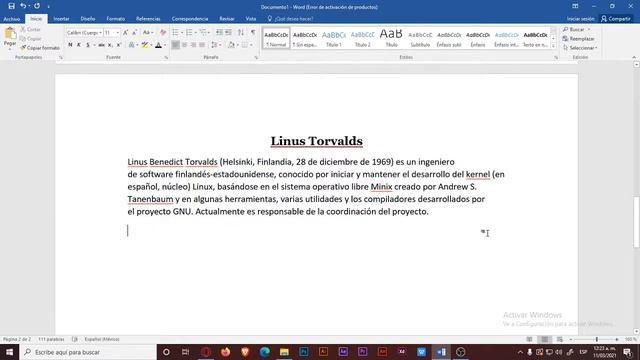Screen dimensions: 640x360
Task: Click the Windows taskbar search box
Action: [88, 352]
